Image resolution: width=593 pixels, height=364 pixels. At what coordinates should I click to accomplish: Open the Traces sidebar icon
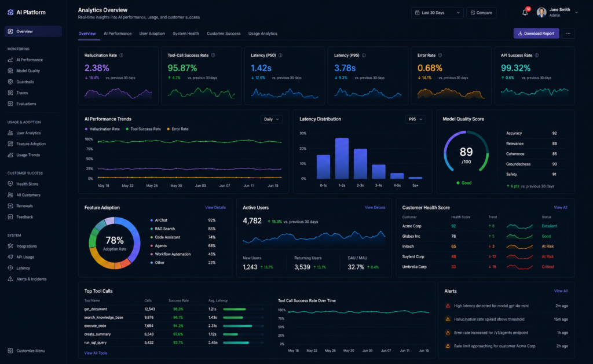(x=10, y=93)
